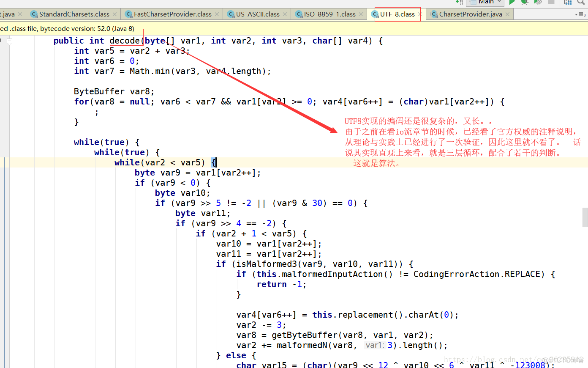Click the 'byte var11;' declaration
This screenshot has width=588, height=368.
coord(203,213)
